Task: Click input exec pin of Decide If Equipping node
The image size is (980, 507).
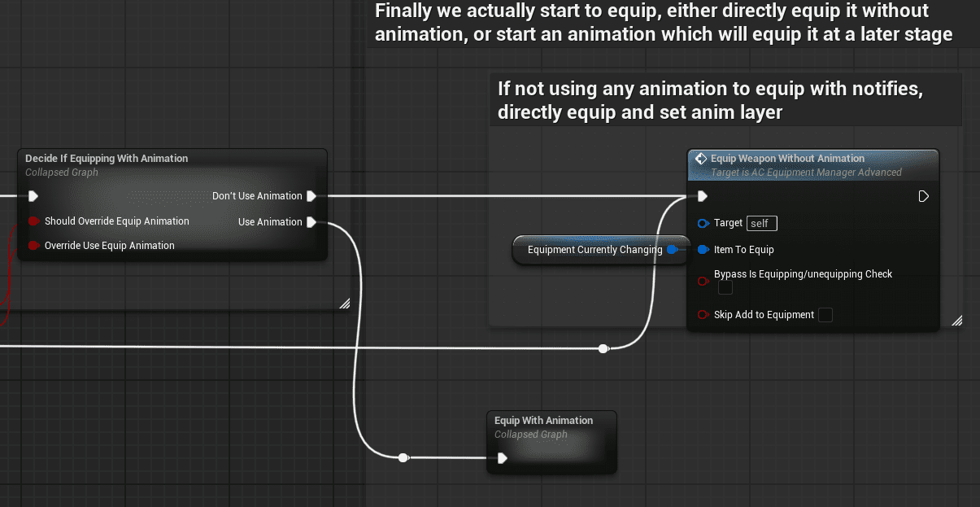Action: 33,196
